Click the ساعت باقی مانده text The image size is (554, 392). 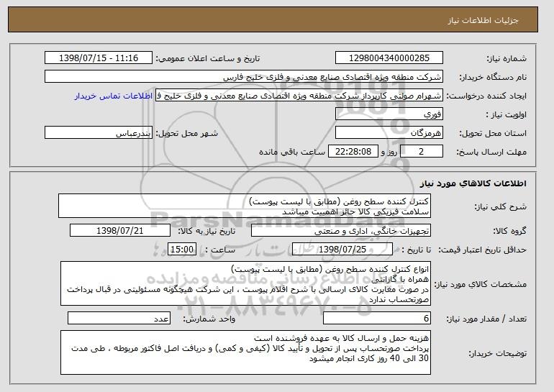click(292, 152)
